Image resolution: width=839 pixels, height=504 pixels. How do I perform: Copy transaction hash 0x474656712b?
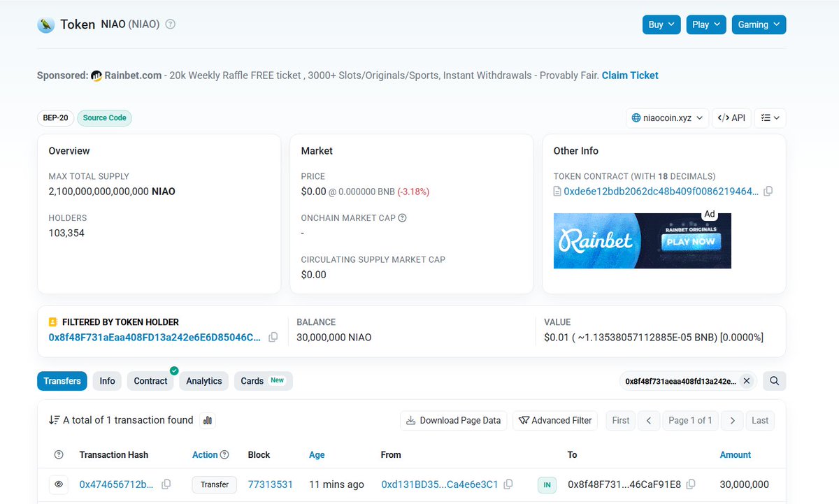click(x=166, y=484)
